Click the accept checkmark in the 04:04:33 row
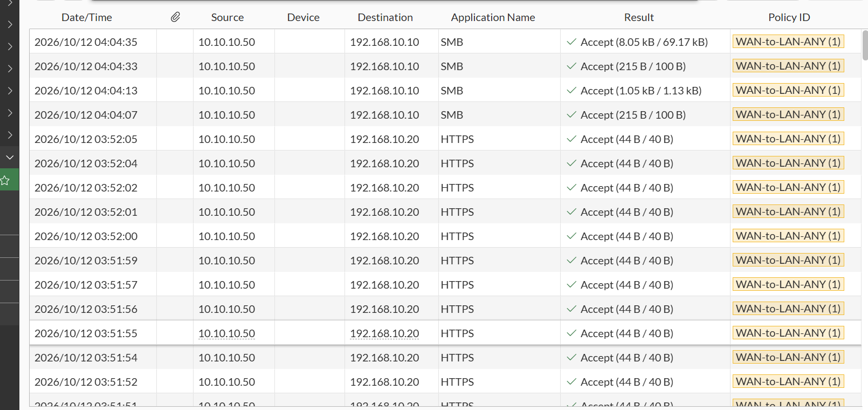 pos(571,66)
